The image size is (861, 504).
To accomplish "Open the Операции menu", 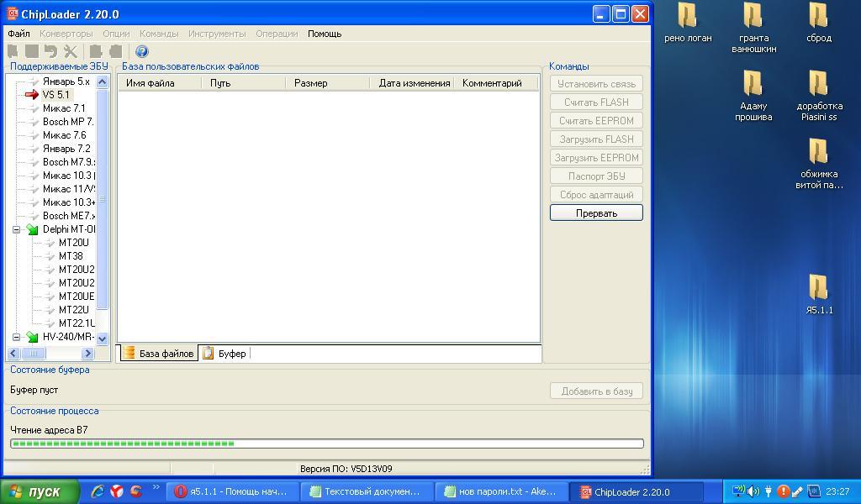I will [x=277, y=34].
